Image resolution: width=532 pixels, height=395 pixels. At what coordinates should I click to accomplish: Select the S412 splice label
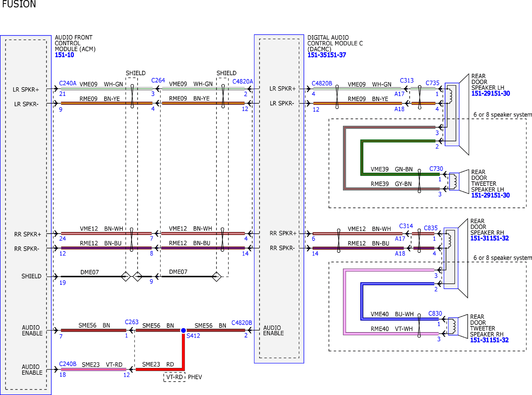pyautogui.click(x=193, y=336)
